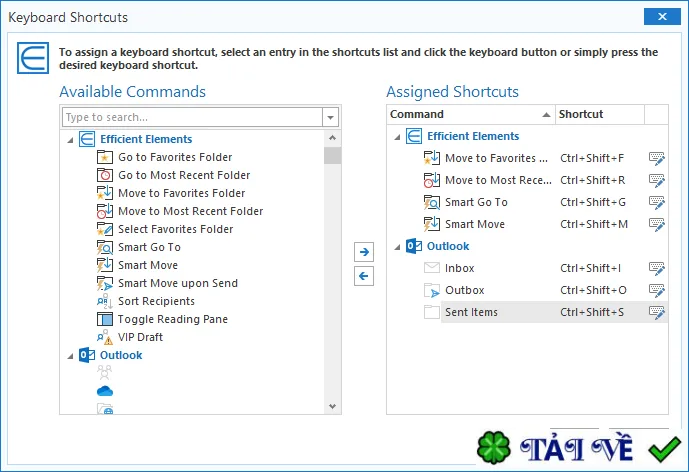Click keyboard icon in Inbox row

(657, 268)
